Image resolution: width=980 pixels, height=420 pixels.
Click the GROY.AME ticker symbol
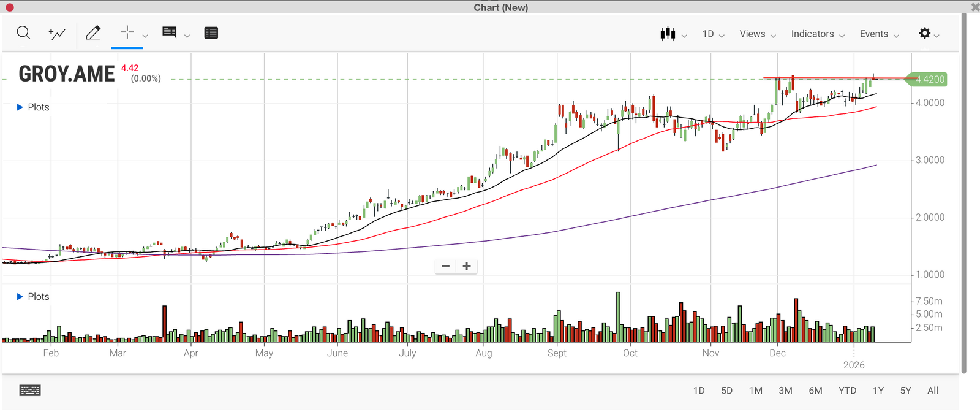coord(67,74)
